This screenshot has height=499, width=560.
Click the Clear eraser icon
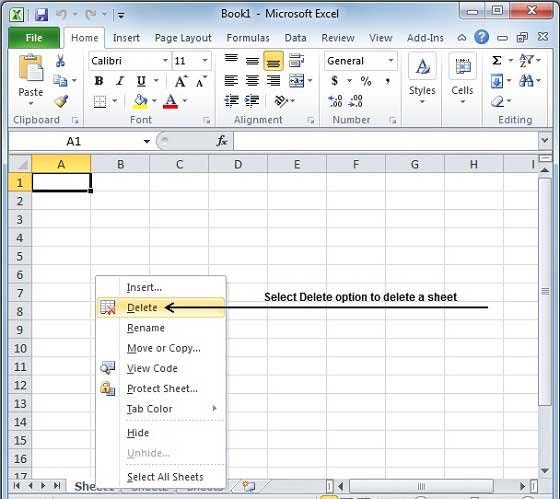point(498,101)
